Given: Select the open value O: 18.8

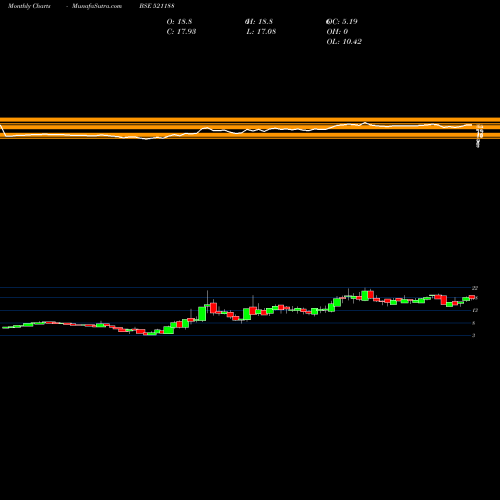Looking at the screenshot, I should [179, 22].
